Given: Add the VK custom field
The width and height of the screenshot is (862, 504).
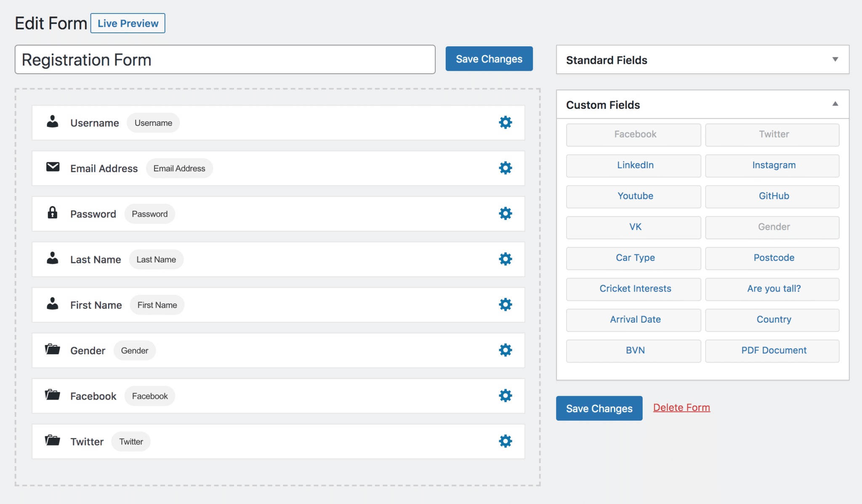Looking at the screenshot, I should (x=633, y=227).
